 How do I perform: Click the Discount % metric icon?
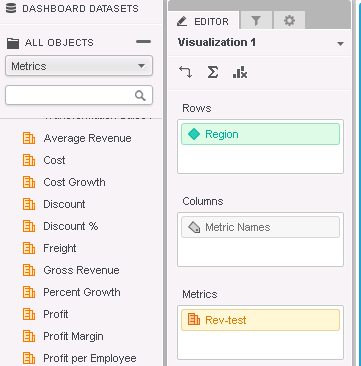pos(29,226)
